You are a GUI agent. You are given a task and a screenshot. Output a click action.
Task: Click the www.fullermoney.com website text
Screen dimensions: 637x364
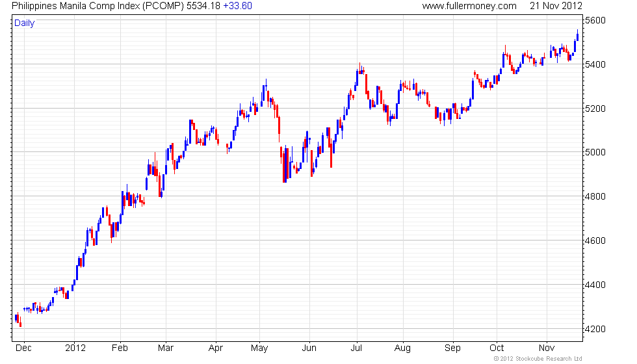(x=469, y=6)
